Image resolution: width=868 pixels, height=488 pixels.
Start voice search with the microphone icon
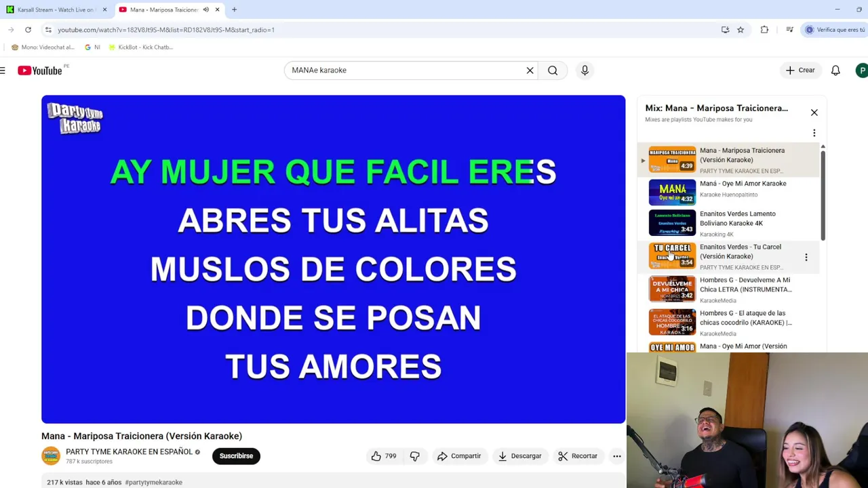585,70
